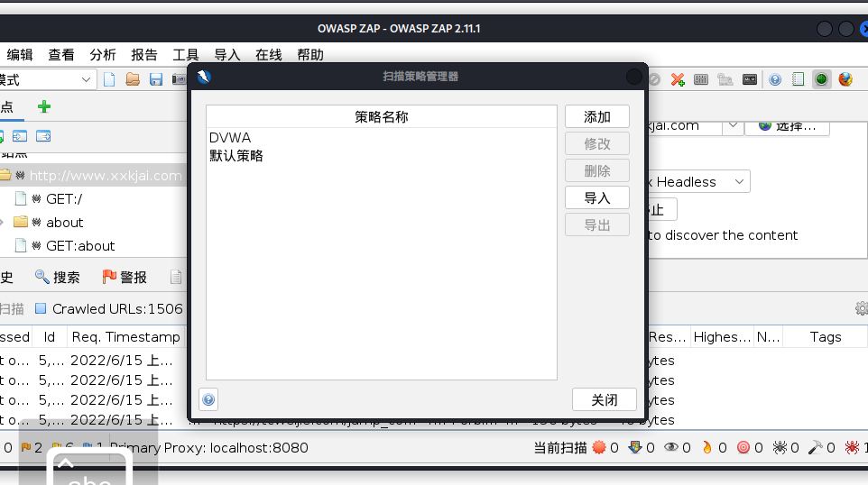Click the eye passive scan status icon
868x485 pixels.
(671, 447)
